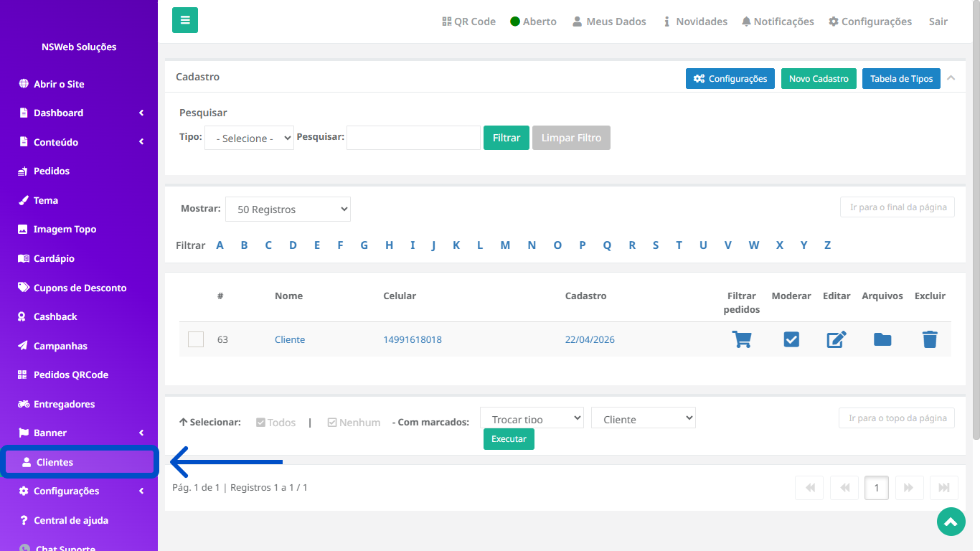Select Nenhum to unmark all records
The image size is (980, 551).
coord(354,423)
